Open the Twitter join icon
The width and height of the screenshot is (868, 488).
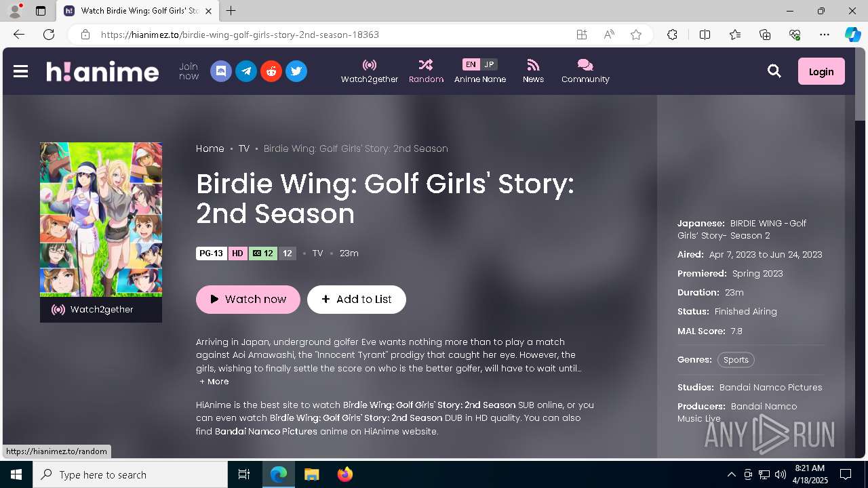[x=296, y=71]
